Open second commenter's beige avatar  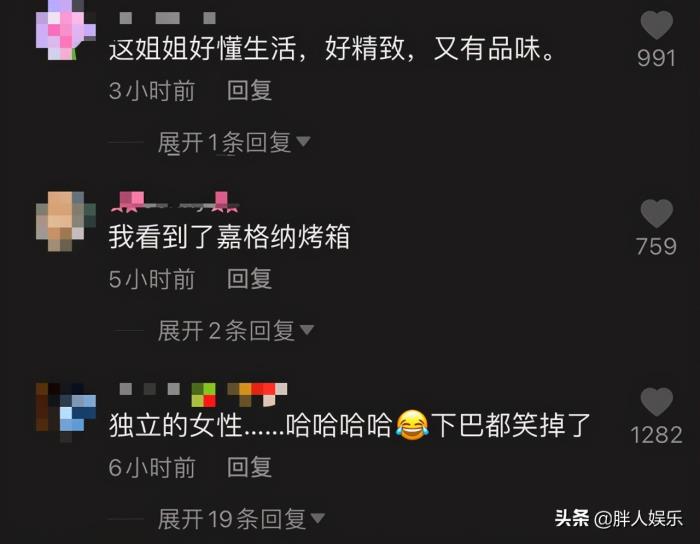[x=66, y=221]
